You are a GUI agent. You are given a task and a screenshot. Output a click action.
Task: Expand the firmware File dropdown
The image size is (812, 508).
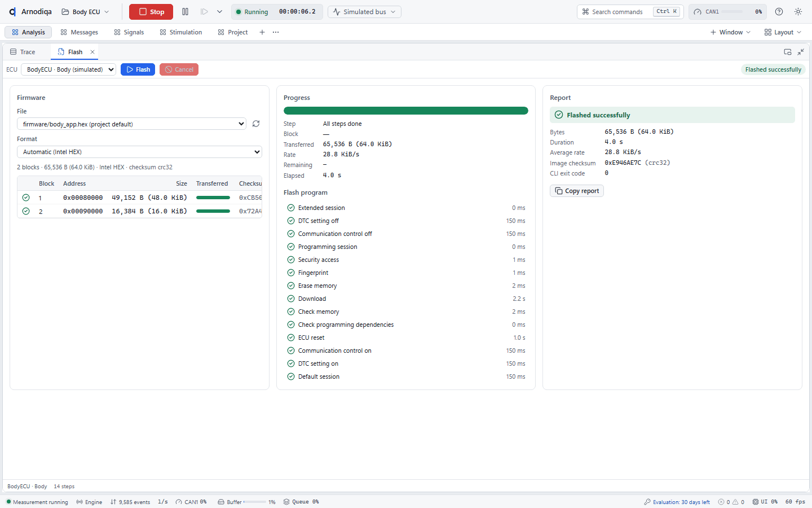(131, 124)
